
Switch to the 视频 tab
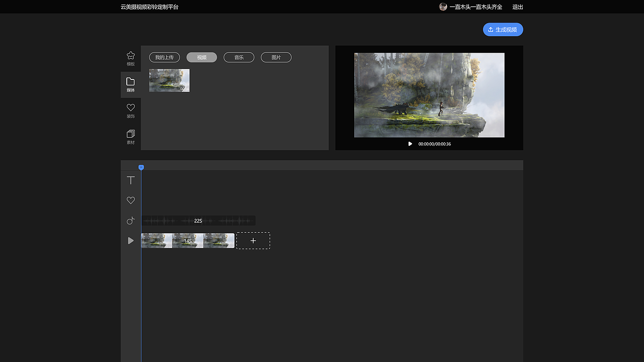pyautogui.click(x=202, y=57)
